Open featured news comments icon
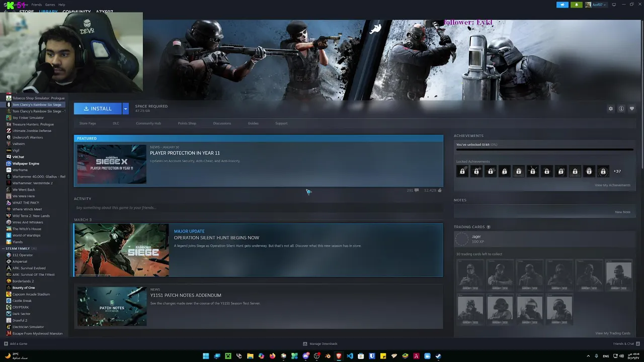Viewport: 644px width, 362px height. [416, 191]
